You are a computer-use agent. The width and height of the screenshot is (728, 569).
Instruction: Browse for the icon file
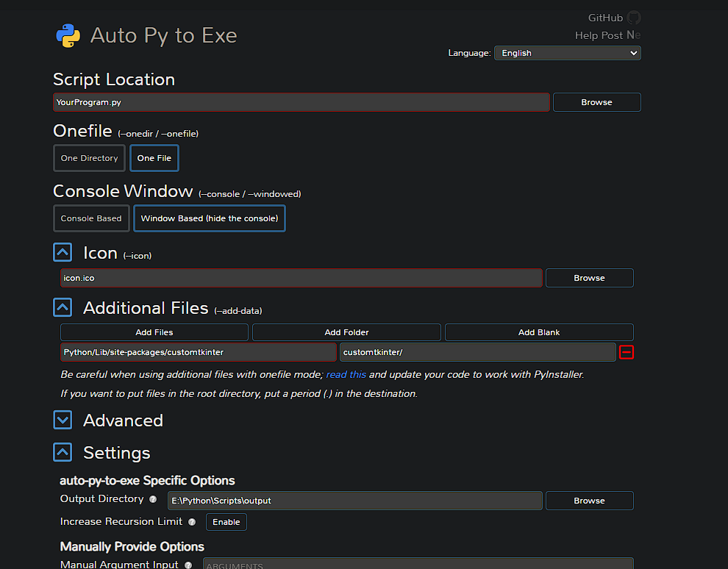pyautogui.click(x=589, y=278)
